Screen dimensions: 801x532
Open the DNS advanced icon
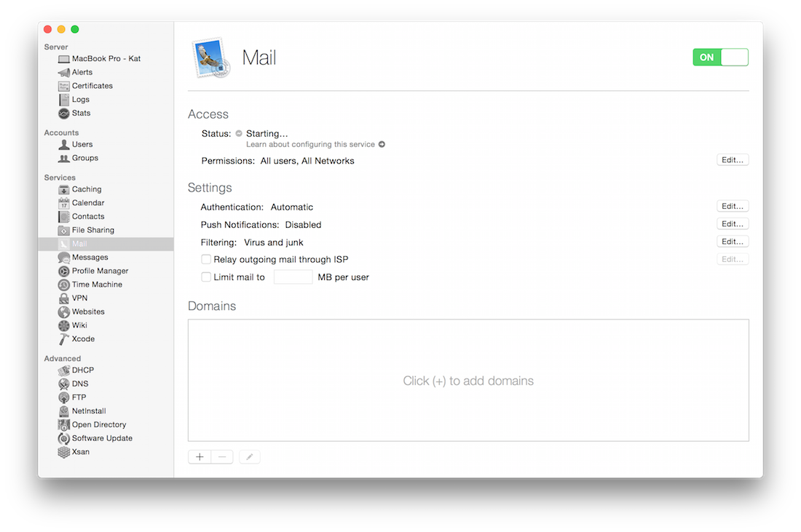[x=64, y=384]
